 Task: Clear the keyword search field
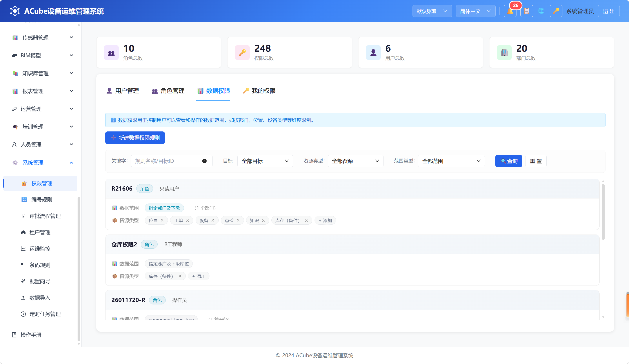tap(204, 161)
